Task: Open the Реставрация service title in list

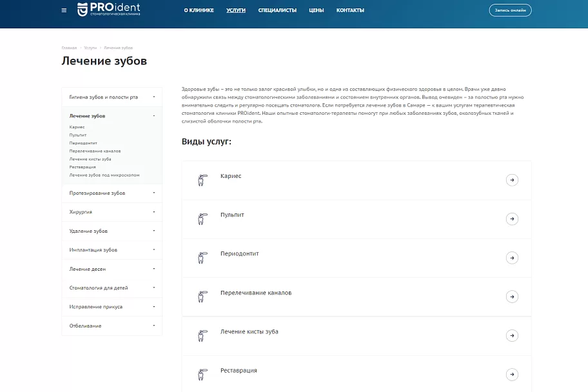Action: point(239,371)
